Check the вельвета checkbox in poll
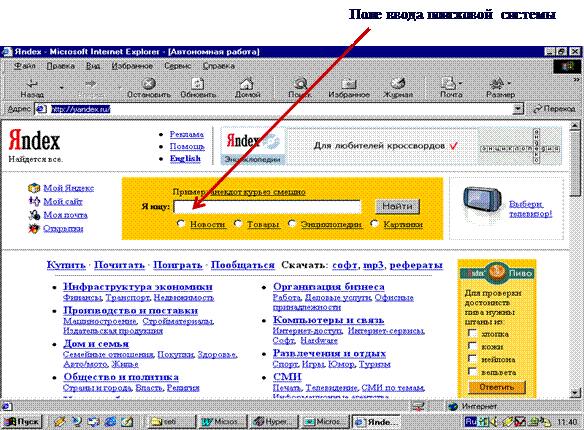Image resolution: width=584 pixels, height=430 pixels. pyautogui.click(x=472, y=371)
